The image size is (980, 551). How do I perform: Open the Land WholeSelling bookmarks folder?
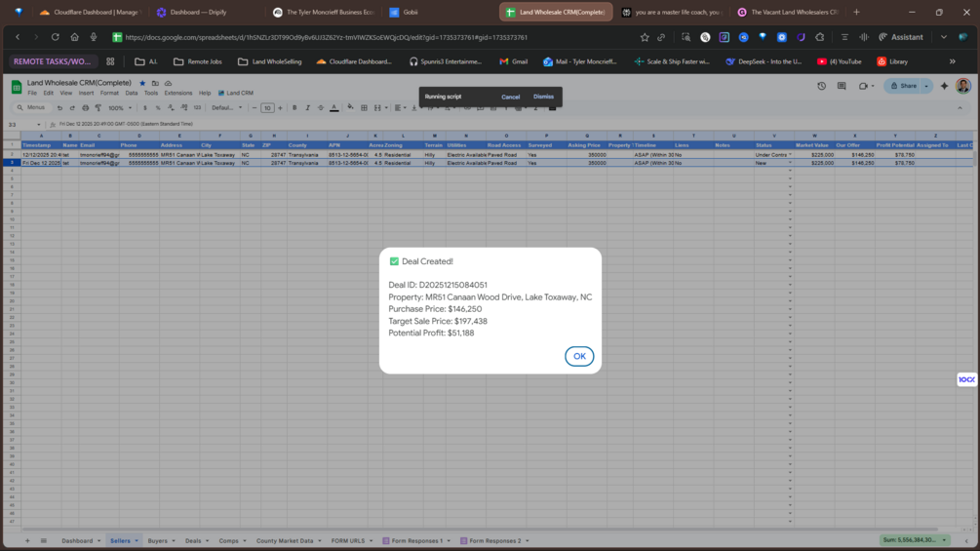coord(269,61)
